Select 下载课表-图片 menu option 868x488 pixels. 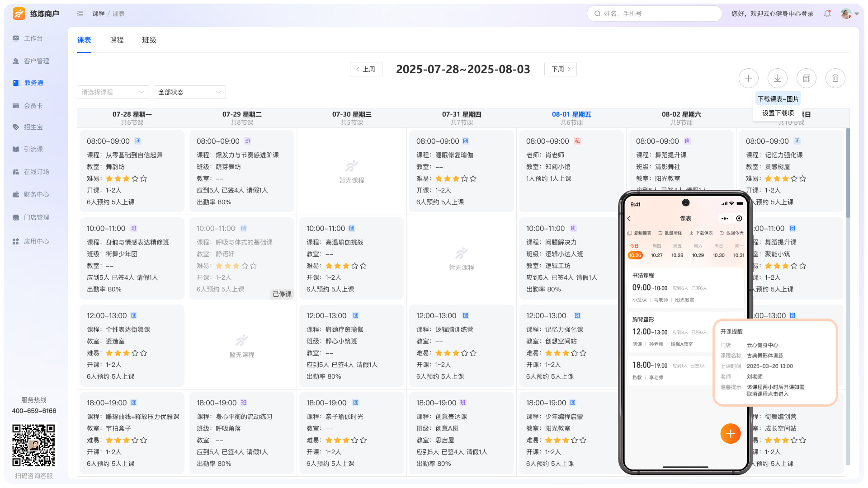(x=778, y=99)
